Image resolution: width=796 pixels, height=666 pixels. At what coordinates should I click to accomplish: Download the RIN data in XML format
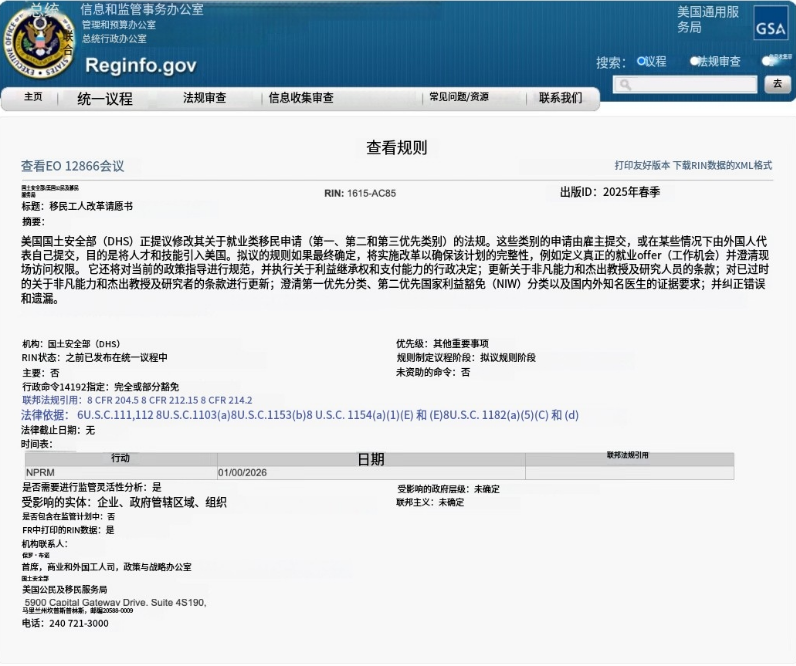click(722, 165)
